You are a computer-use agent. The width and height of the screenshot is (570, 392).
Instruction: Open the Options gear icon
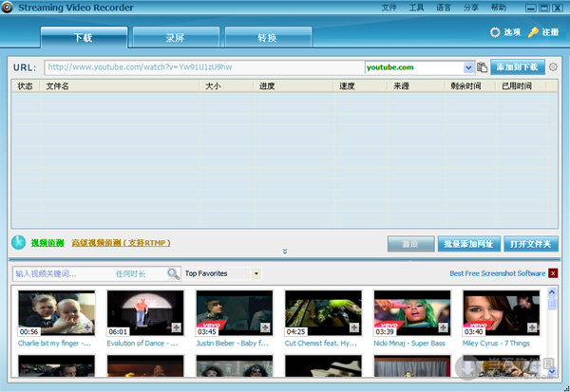point(495,32)
